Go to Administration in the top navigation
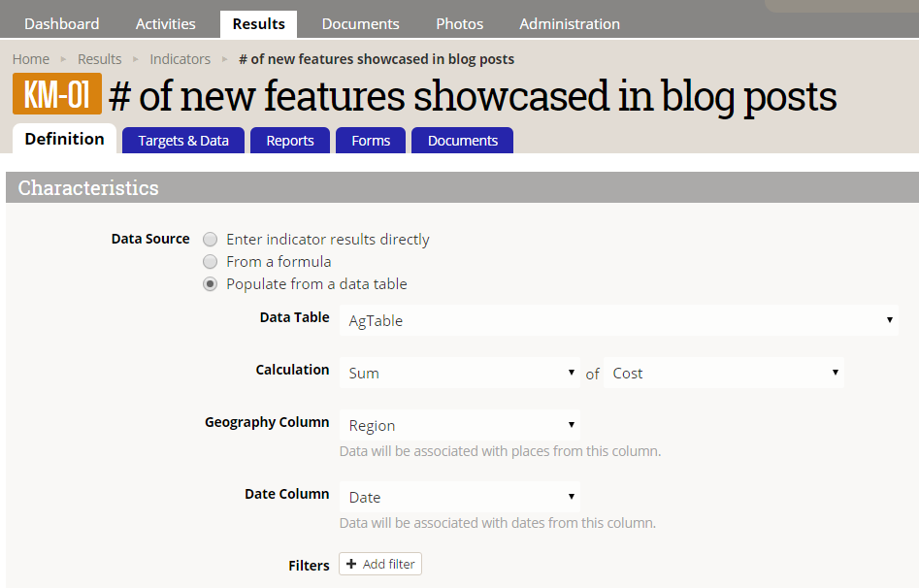Image resolution: width=919 pixels, height=588 pixels. [570, 24]
